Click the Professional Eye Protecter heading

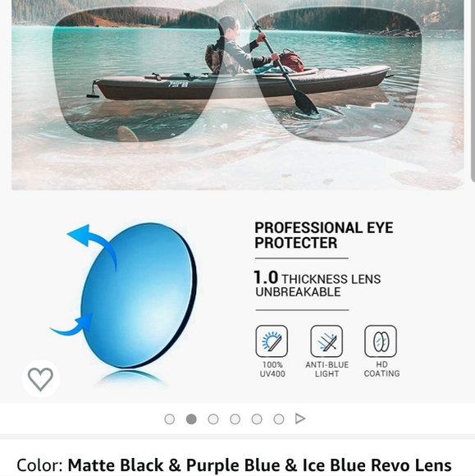[323, 236]
